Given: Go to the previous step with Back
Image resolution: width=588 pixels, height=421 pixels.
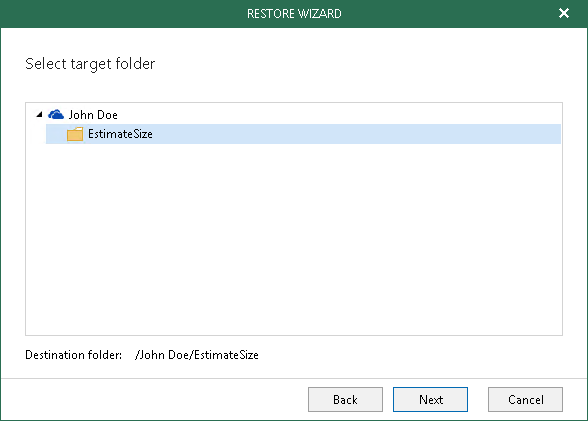Looking at the screenshot, I should pyautogui.click(x=345, y=400).
